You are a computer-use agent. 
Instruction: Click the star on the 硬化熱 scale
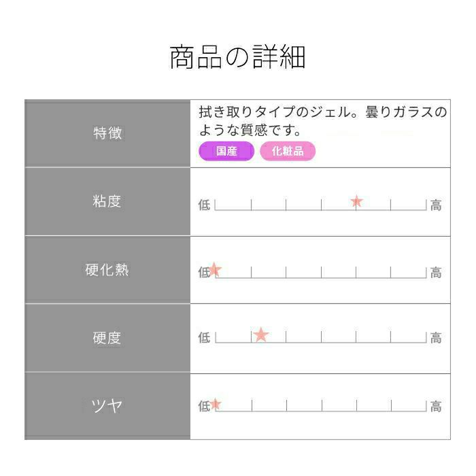click(215, 269)
